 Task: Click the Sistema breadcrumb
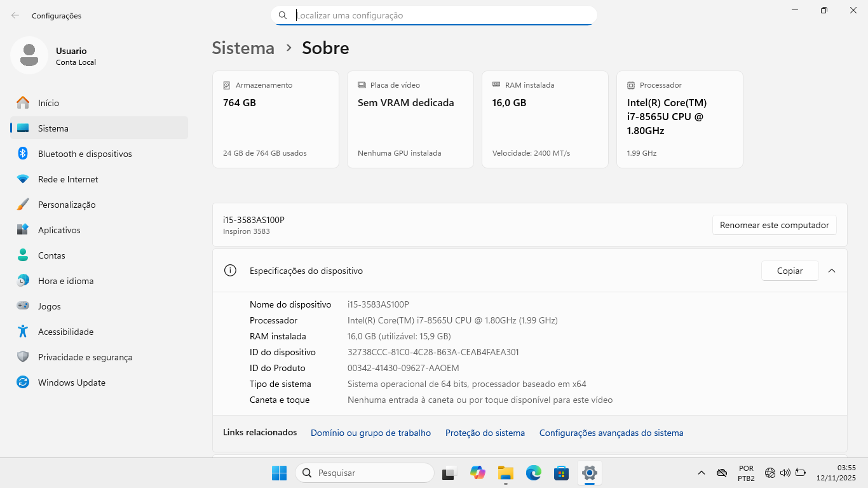pos(243,48)
